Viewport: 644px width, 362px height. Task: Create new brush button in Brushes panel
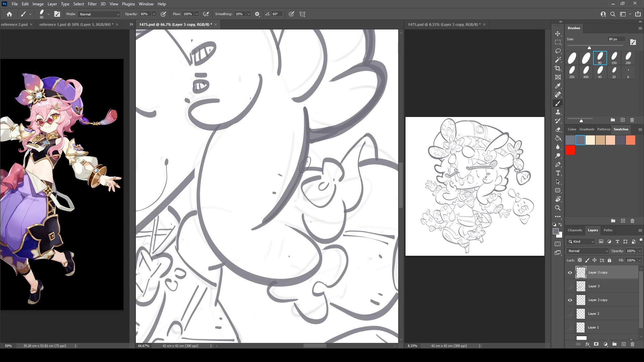coord(623,120)
